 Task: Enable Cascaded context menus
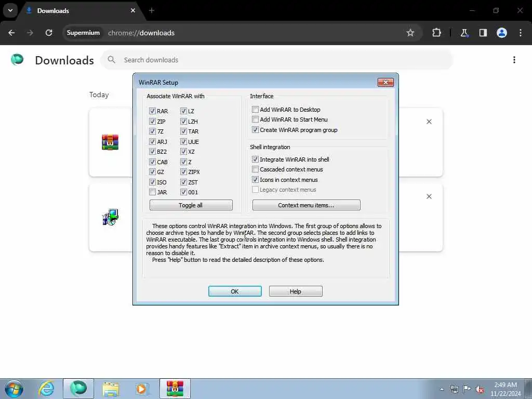(x=255, y=169)
